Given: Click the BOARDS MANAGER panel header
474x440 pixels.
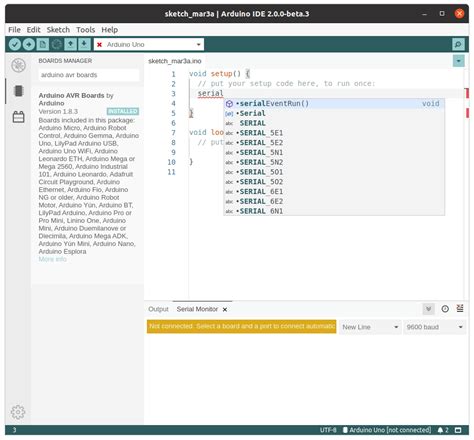Looking at the screenshot, I should click(x=65, y=61).
